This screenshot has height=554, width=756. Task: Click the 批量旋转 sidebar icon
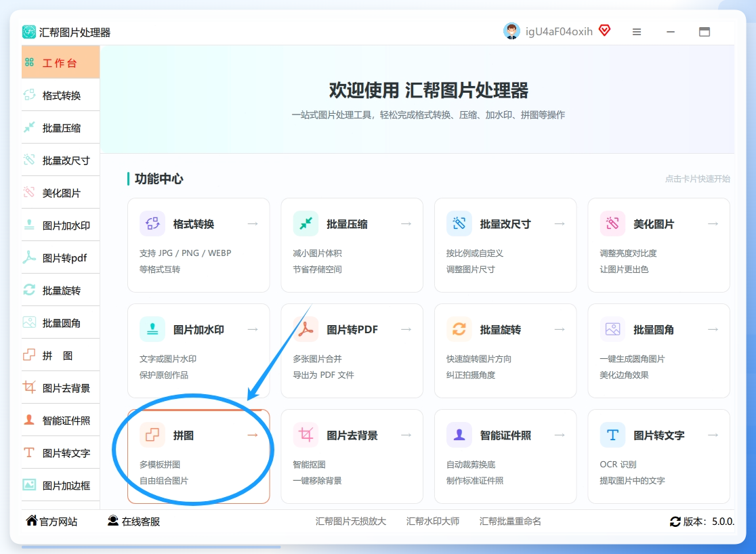(29, 290)
